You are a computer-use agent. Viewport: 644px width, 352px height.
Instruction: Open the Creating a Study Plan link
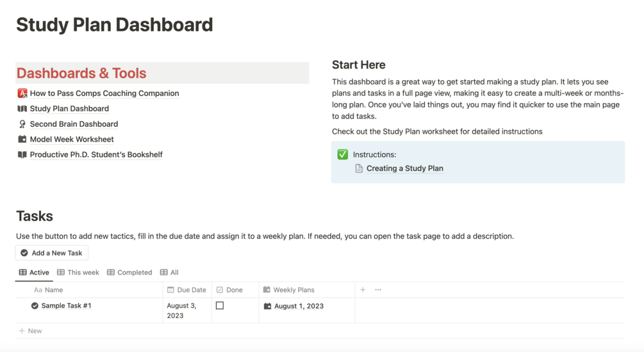[404, 168]
